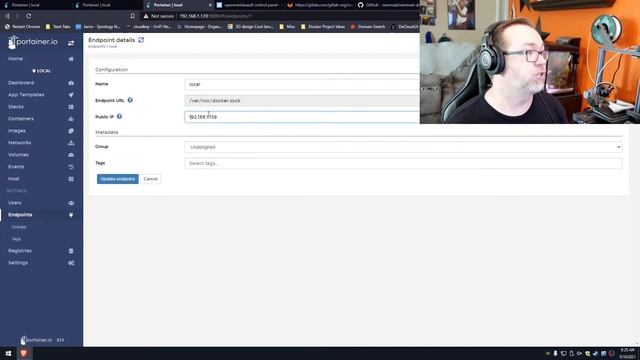Click the App Templates rocket icon

tap(71, 95)
